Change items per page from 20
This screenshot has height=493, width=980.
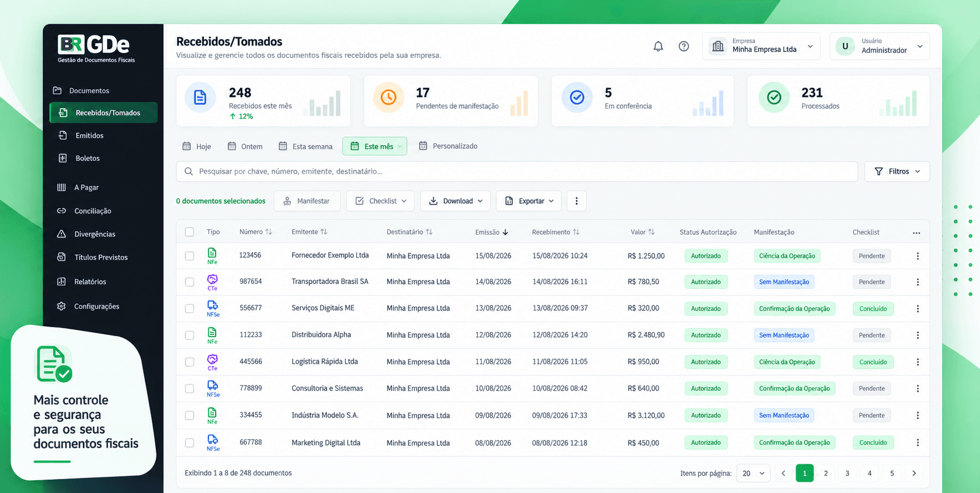(x=753, y=473)
